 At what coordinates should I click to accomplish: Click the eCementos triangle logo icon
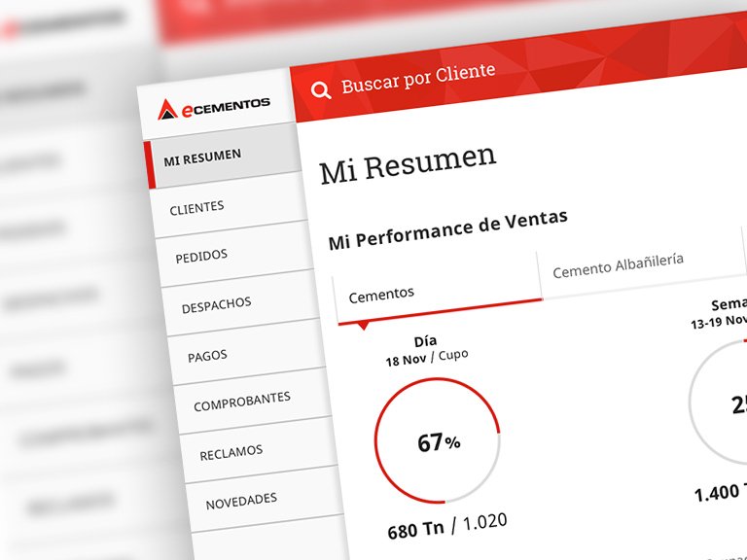click(x=166, y=110)
